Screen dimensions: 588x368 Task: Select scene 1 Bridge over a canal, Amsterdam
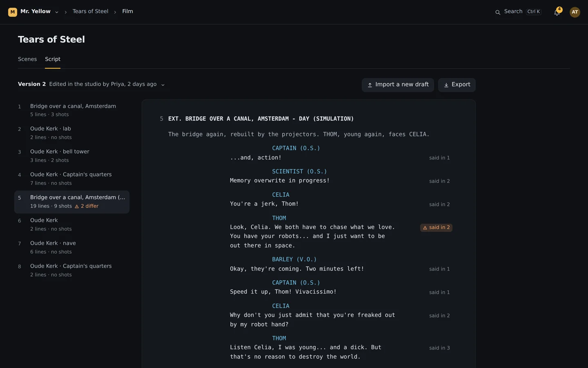coord(72,110)
